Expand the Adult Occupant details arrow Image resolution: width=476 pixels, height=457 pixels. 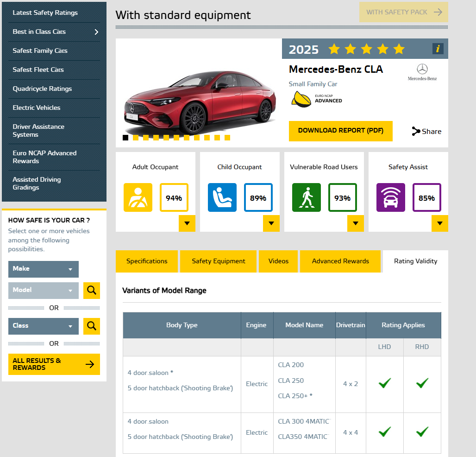tap(187, 223)
